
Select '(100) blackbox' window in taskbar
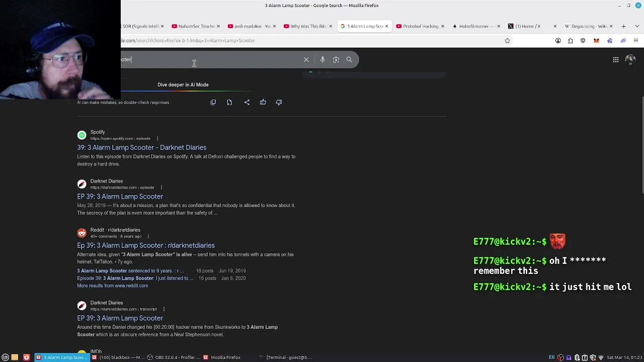coord(117,357)
